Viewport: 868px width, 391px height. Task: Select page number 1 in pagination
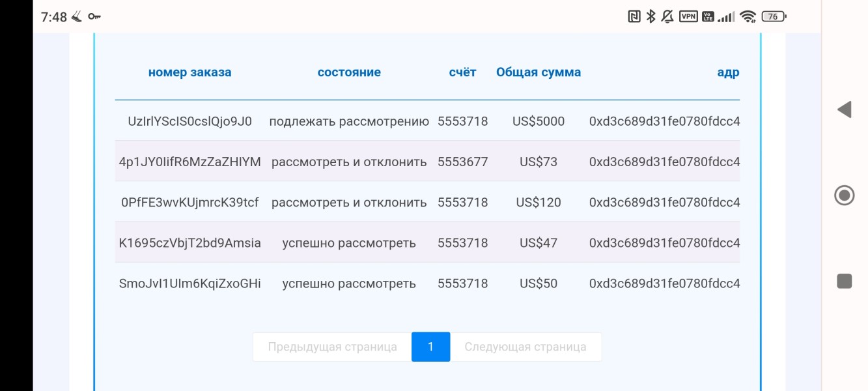[x=430, y=347]
